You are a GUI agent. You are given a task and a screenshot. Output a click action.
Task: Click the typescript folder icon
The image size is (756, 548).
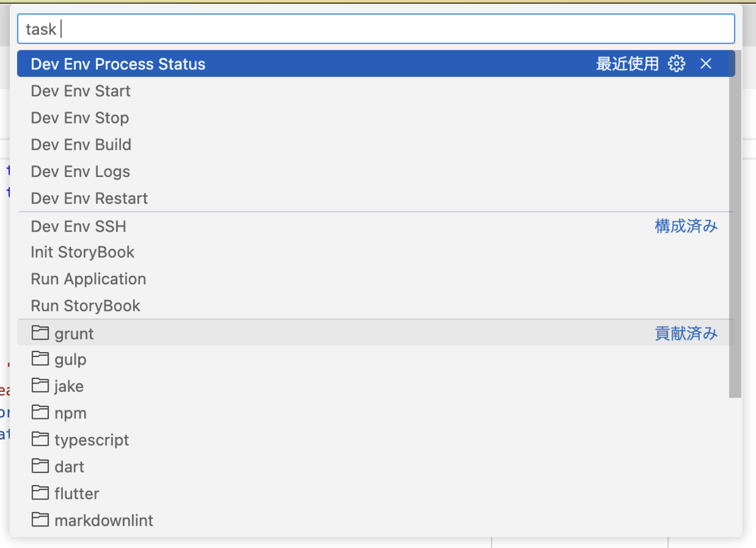click(40, 439)
